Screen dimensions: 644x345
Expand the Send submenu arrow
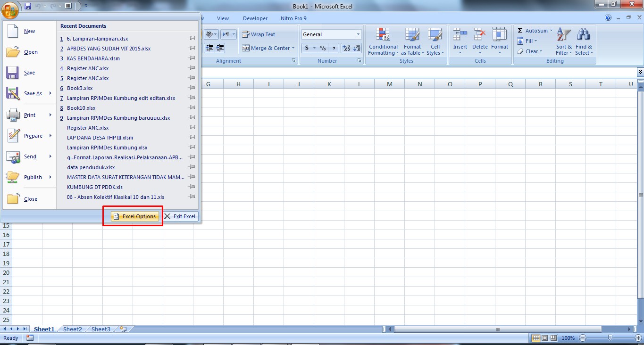[50, 156]
